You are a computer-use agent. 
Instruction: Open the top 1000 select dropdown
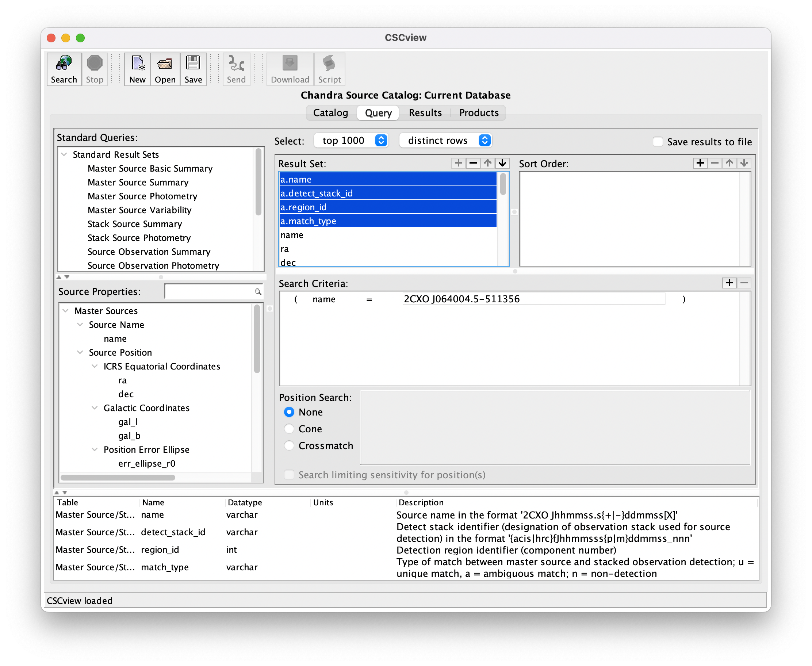point(351,141)
